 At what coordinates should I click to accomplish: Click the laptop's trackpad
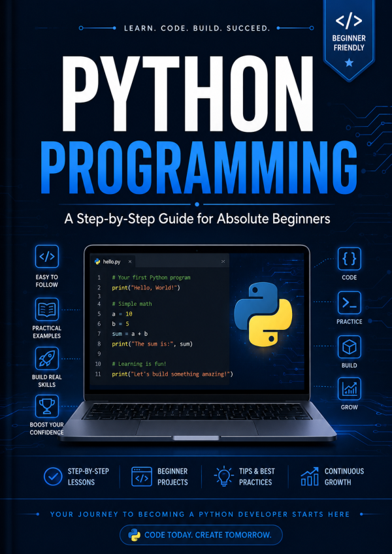click(197, 427)
